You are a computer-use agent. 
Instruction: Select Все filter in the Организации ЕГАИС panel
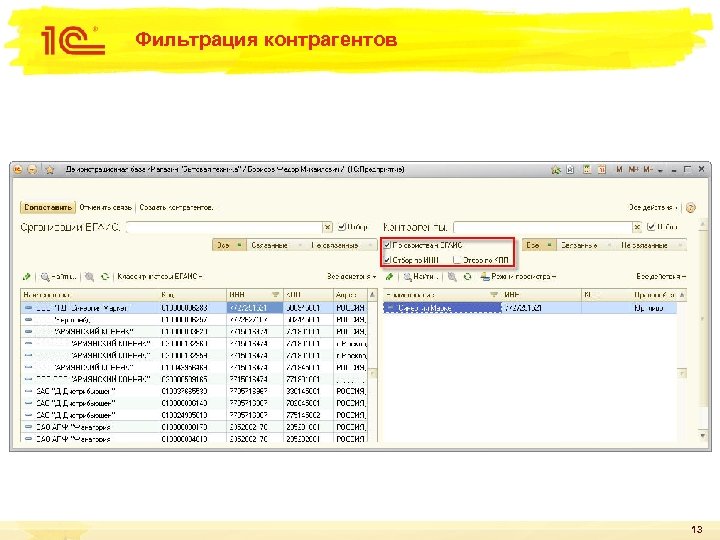(229, 245)
